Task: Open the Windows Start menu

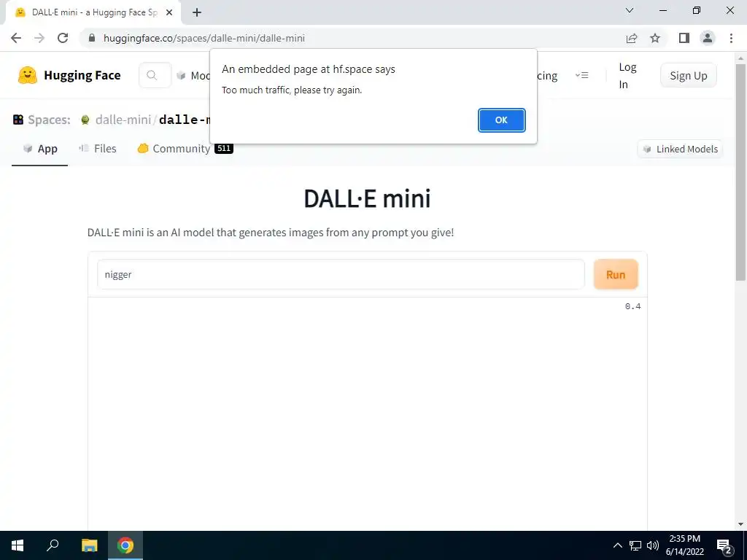Action: click(18, 545)
